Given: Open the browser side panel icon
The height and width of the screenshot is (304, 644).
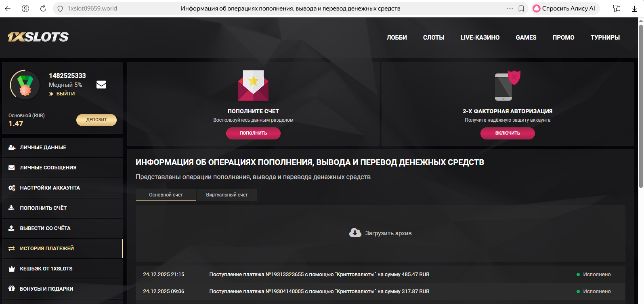Looking at the screenshot, I should point(617,8).
